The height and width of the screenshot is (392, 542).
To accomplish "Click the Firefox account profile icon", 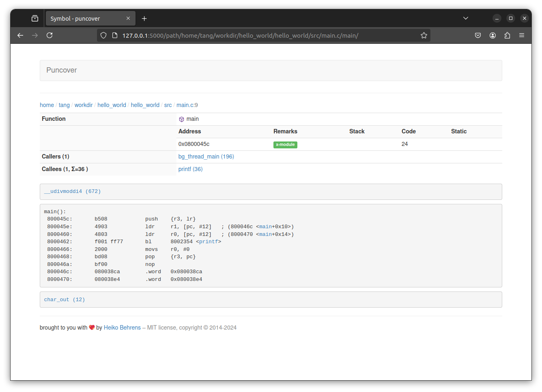I will [493, 35].
